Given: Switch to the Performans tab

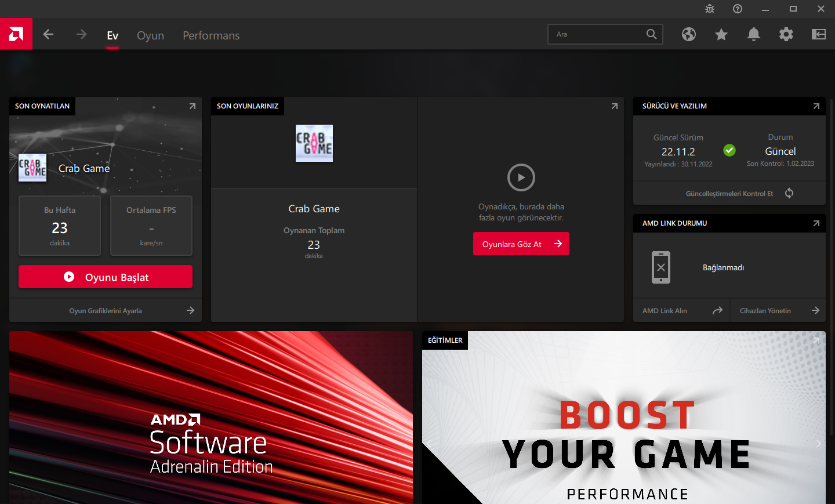Looking at the screenshot, I should 211,35.
